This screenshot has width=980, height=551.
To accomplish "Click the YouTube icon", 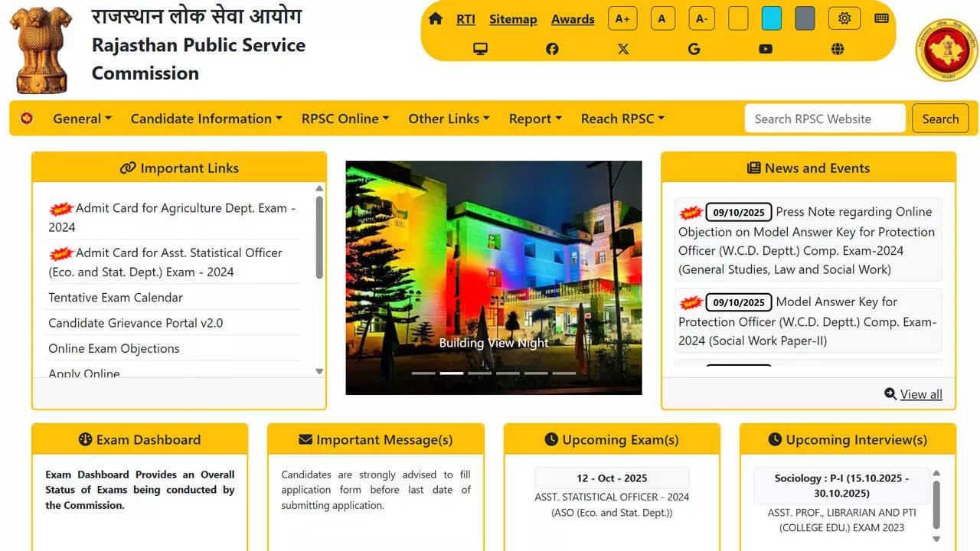I will click(766, 49).
